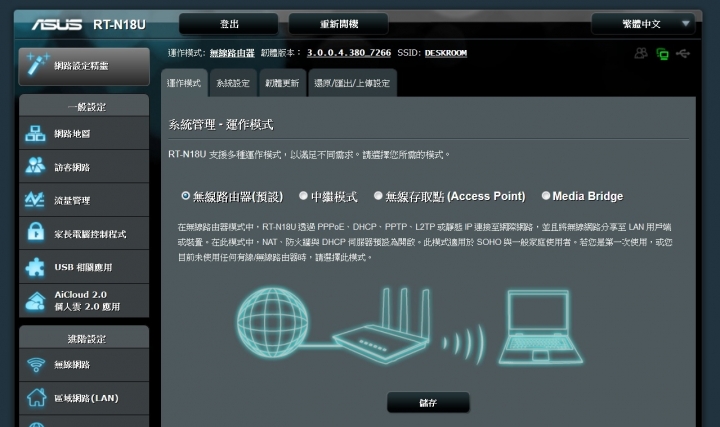Open LAN (區域網路) advanced settings item
The height and width of the screenshot is (427, 720).
(84, 398)
